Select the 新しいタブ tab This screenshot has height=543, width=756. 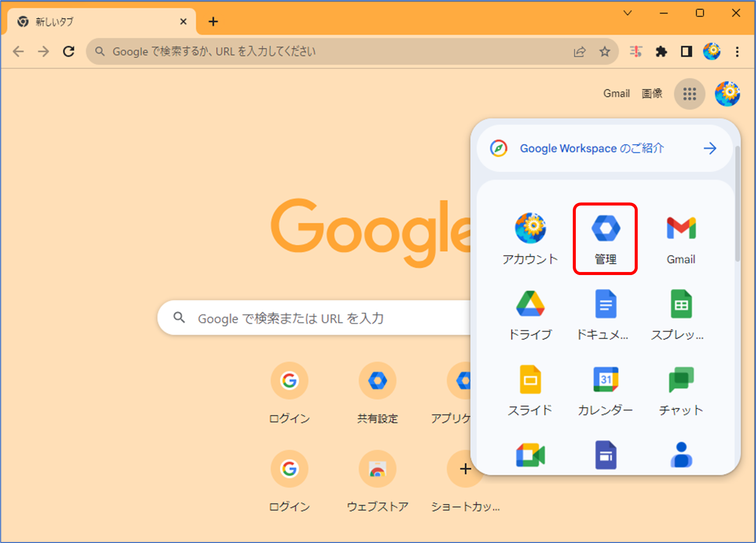(x=101, y=22)
